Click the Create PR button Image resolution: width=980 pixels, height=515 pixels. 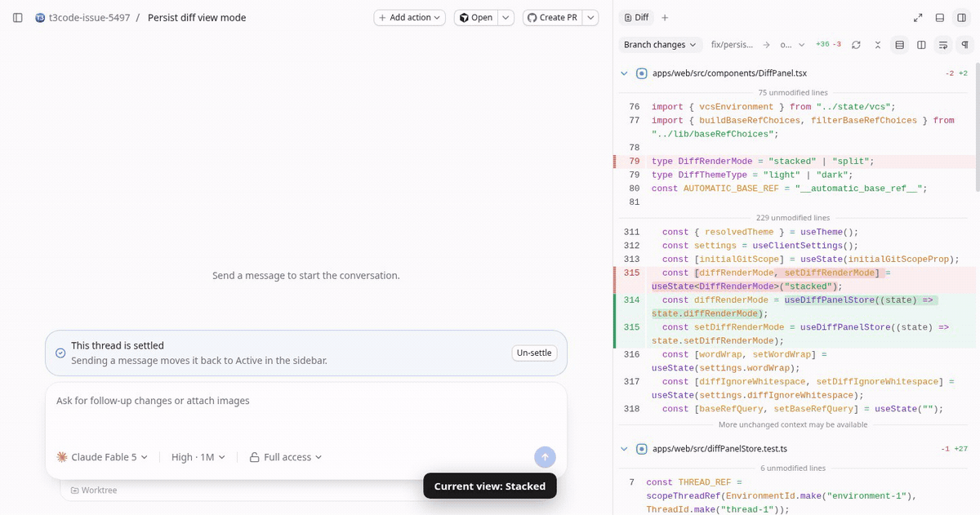(x=551, y=17)
